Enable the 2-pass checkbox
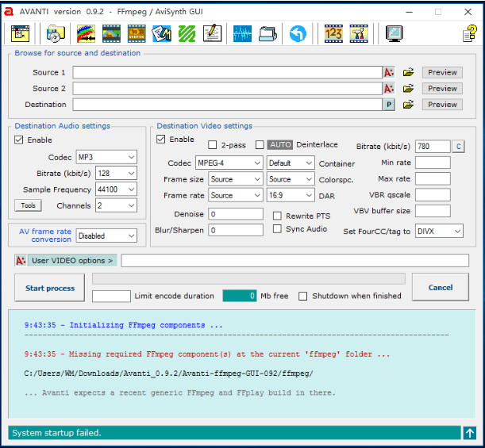This screenshot has height=448, width=485. click(x=212, y=145)
